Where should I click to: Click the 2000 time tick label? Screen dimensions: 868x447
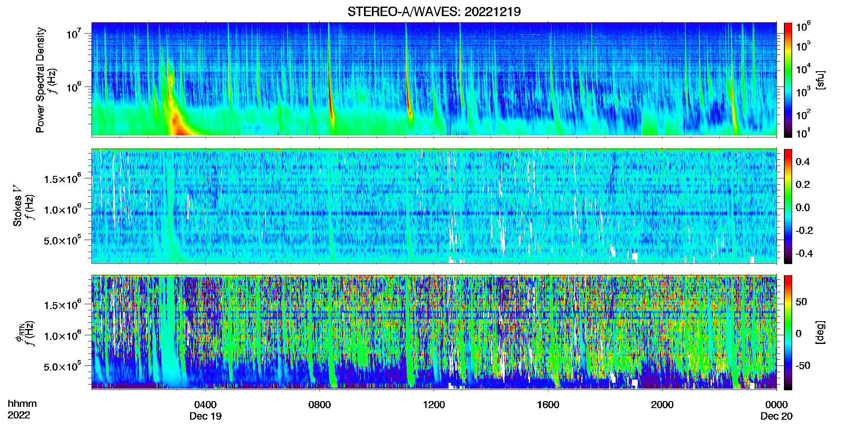662,404
